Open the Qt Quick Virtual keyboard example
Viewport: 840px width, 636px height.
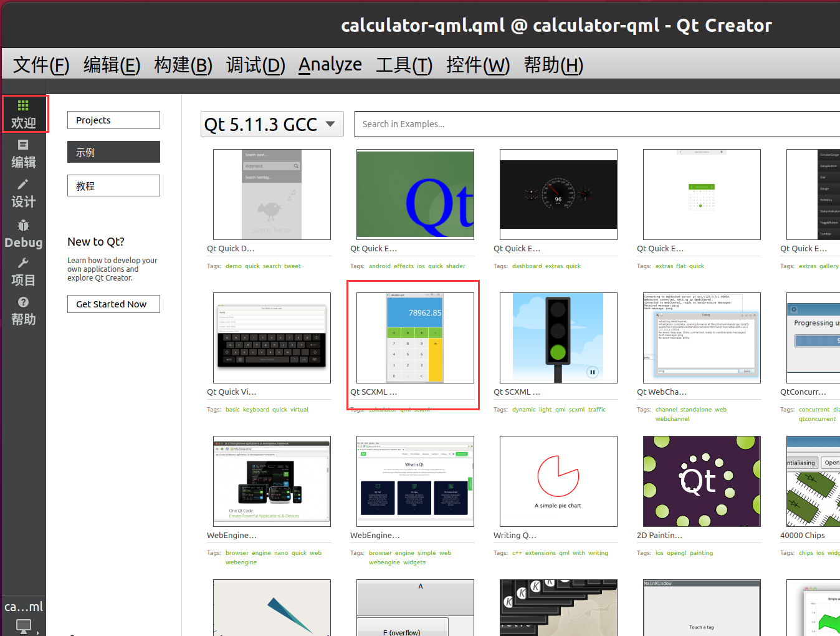pyautogui.click(x=272, y=338)
